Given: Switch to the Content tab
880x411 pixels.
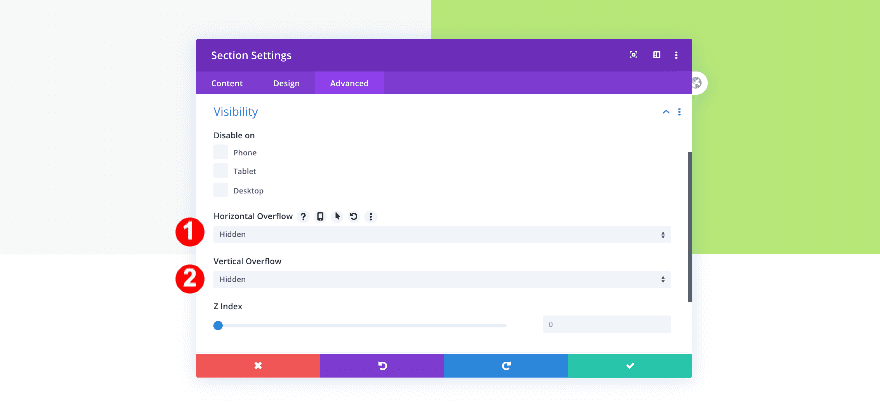Looking at the screenshot, I should [227, 83].
